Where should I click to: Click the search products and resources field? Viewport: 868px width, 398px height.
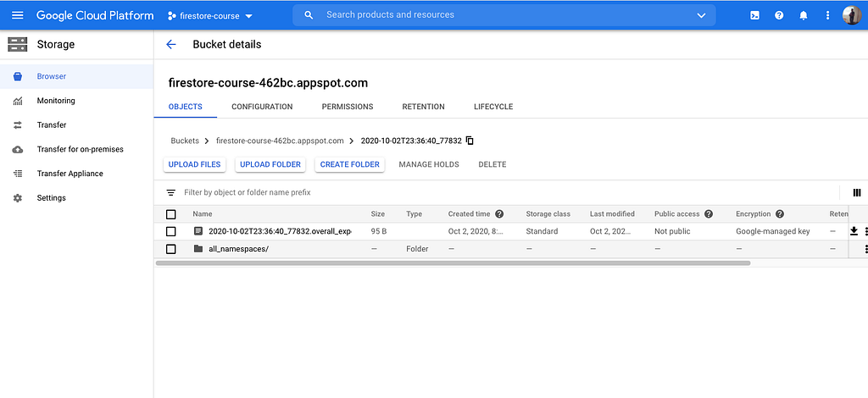(504, 15)
